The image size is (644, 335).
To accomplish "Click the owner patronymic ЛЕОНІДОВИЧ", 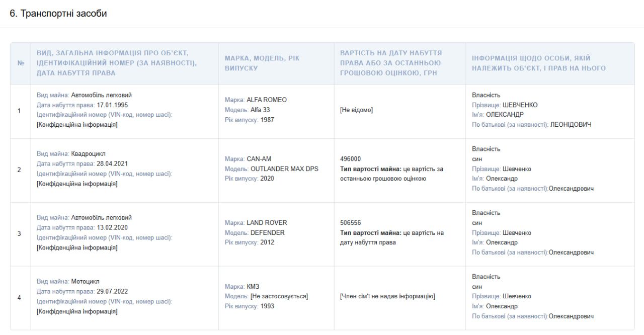I will pyautogui.click(x=571, y=125).
